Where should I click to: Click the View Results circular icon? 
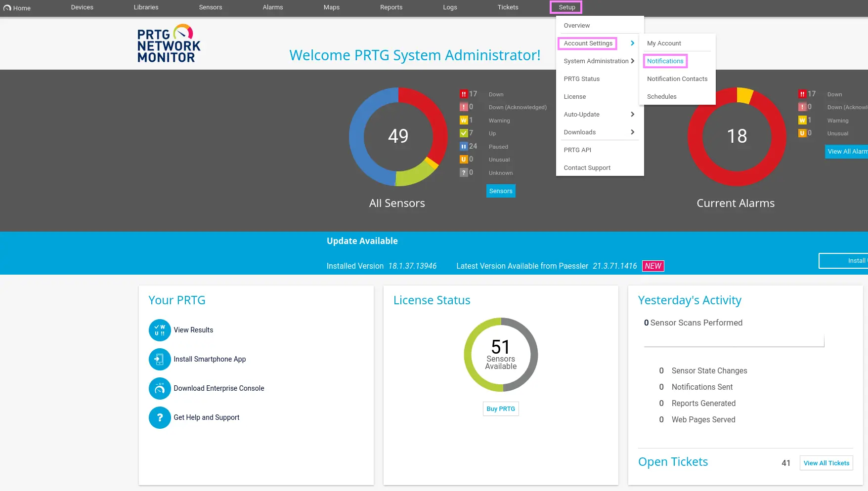(159, 330)
